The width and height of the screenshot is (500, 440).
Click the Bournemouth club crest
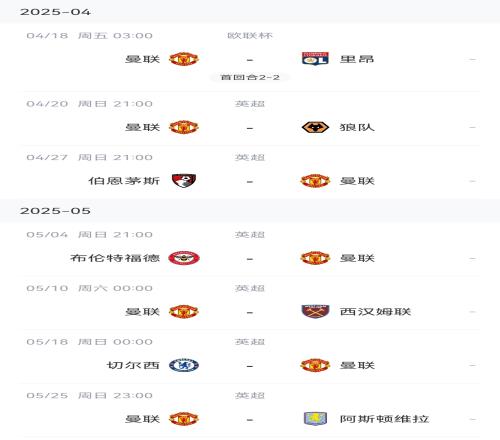click(x=184, y=181)
